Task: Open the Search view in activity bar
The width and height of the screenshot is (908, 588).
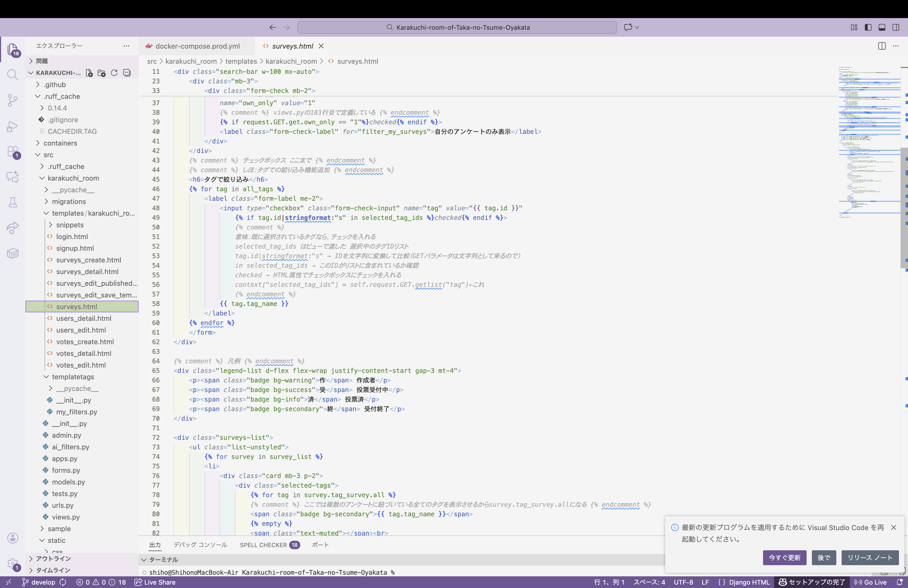Action: tap(12, 75)
